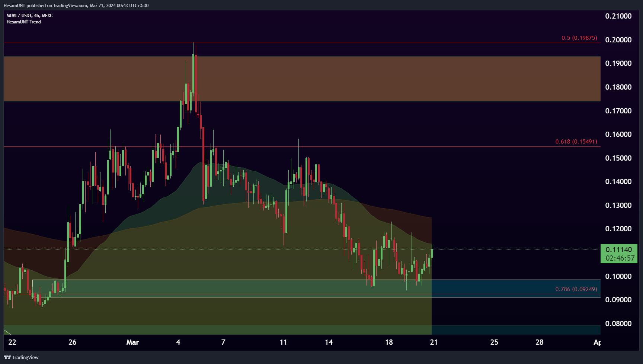Click the 0.16000 price axis label

pos(618,134)
